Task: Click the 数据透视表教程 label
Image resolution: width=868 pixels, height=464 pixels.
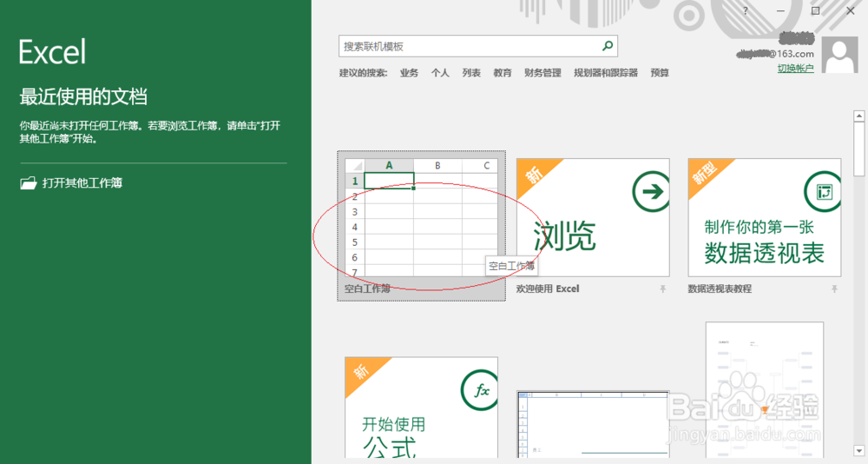Action: [x=720, y=288]
